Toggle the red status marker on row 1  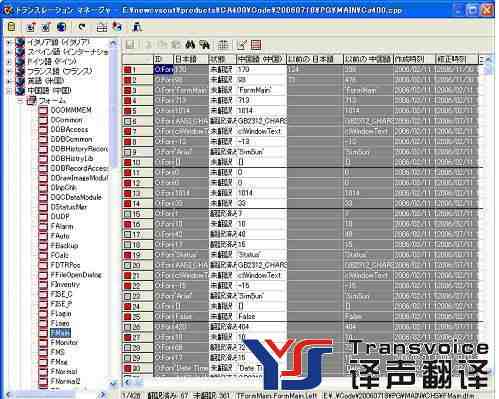pos(127,70)
